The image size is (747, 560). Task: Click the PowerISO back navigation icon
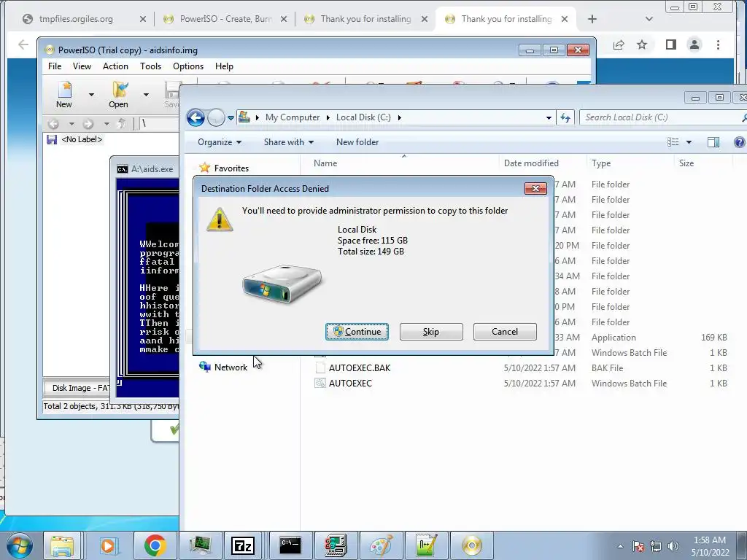pos(53,124)
